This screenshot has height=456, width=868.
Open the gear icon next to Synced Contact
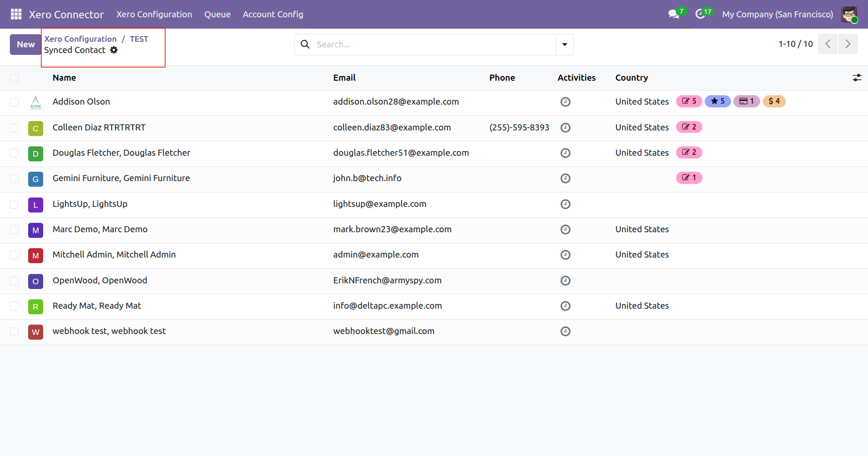pos(114,50)
